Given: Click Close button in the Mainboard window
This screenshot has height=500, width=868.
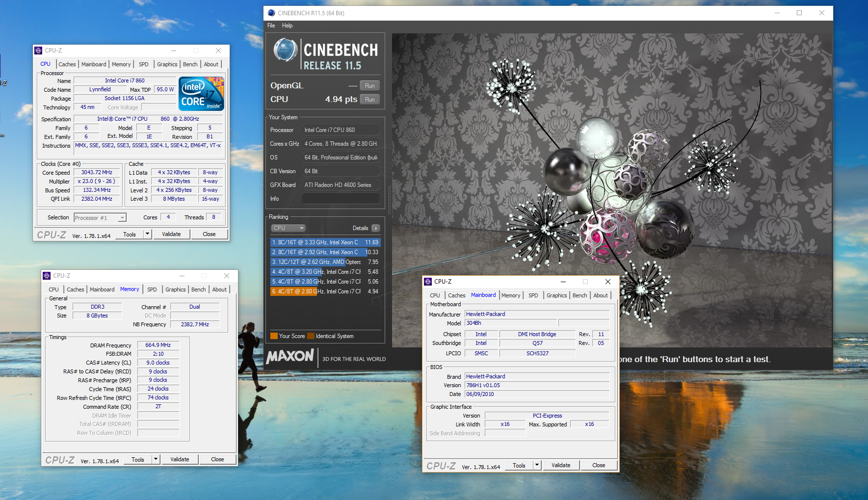Looking at the screenshot, I should (x=599, y=465).
